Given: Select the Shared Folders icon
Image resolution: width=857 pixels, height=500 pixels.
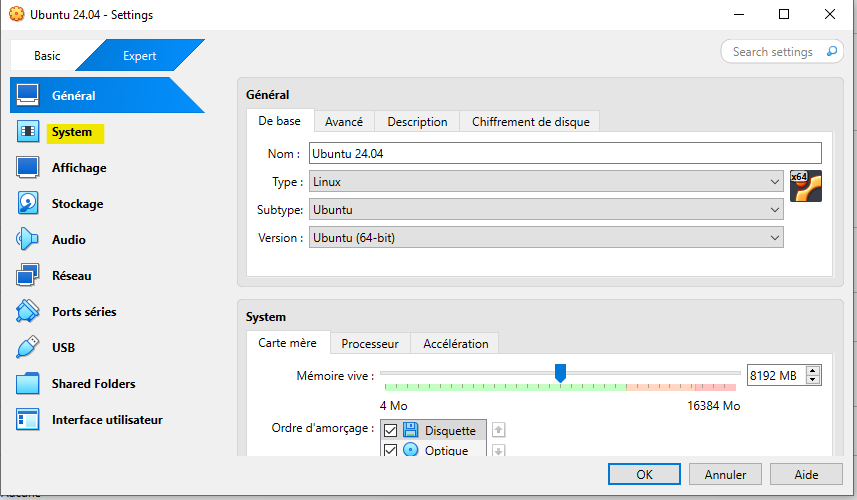Looking at the screenshot, I should point(28,384).
